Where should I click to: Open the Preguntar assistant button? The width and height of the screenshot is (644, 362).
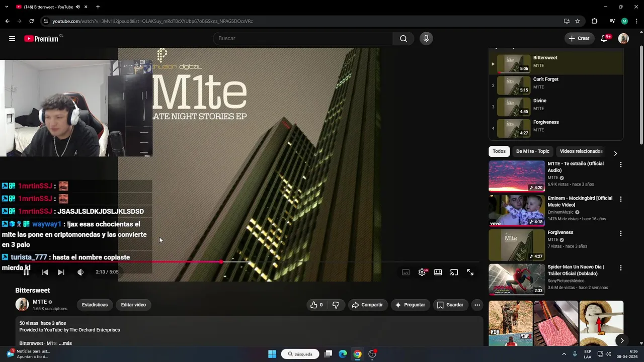(410, 305)
